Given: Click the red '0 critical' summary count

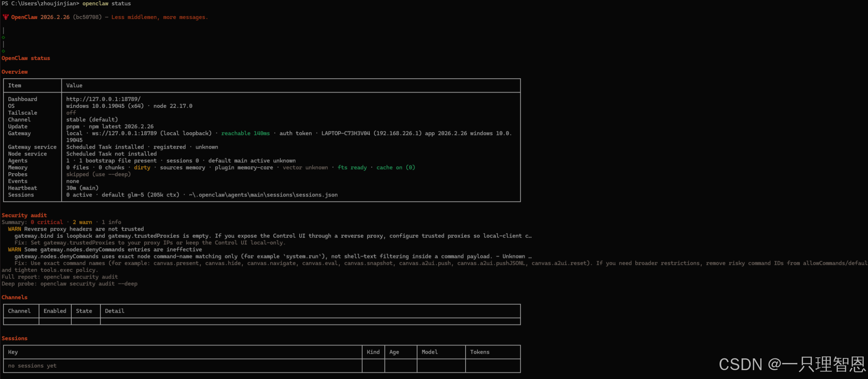Looking at the screenshot, I should click(47, 222).
